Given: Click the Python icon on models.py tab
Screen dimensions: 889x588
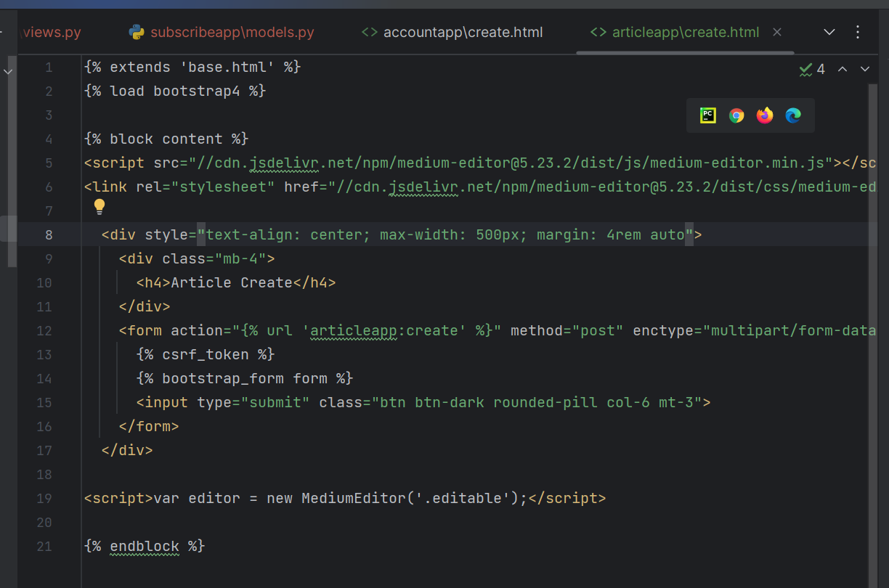Looking at the screenshot, I should [136, 32].
